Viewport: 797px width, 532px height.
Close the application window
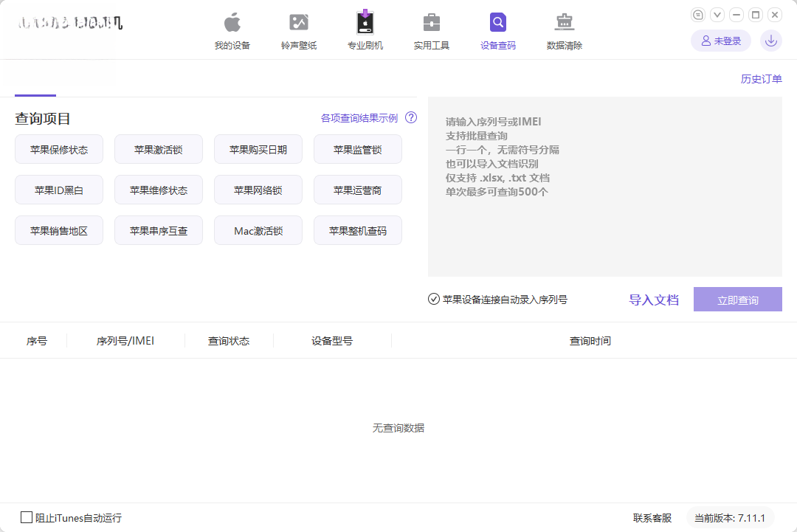click(775, 15)
